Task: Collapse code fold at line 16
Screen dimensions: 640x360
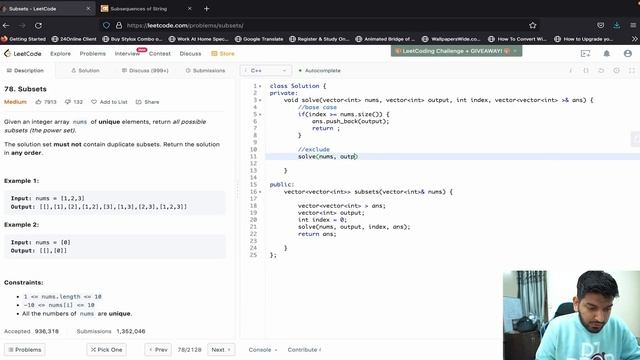Action: pos(260,192)
